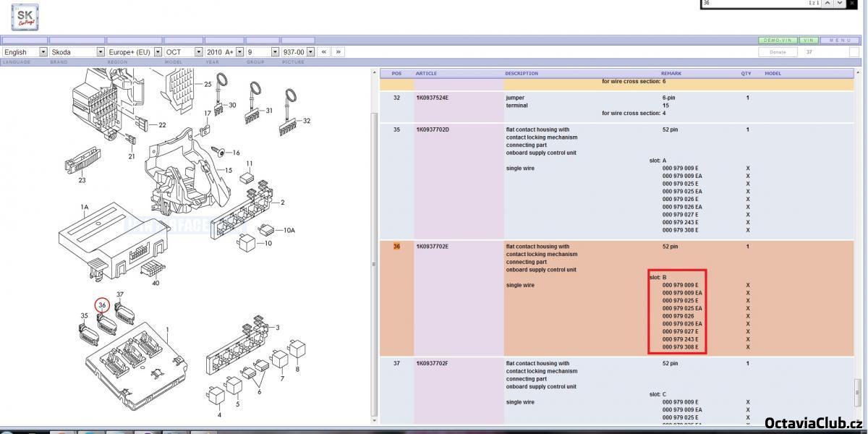Expand the Year dropdown 2010 A+
The width and height of the screenshot is (868, 434).
tap(224, 52)
